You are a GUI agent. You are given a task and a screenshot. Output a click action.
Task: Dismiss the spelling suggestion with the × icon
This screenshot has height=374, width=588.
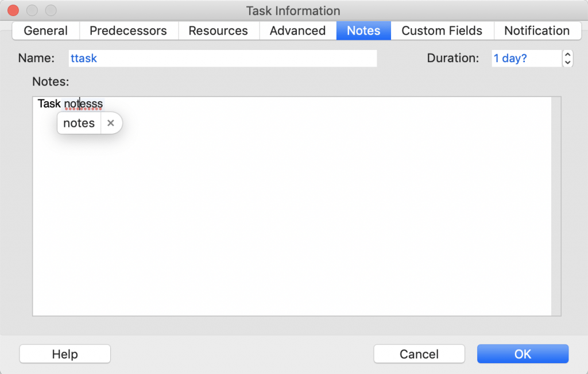(110, 122)
